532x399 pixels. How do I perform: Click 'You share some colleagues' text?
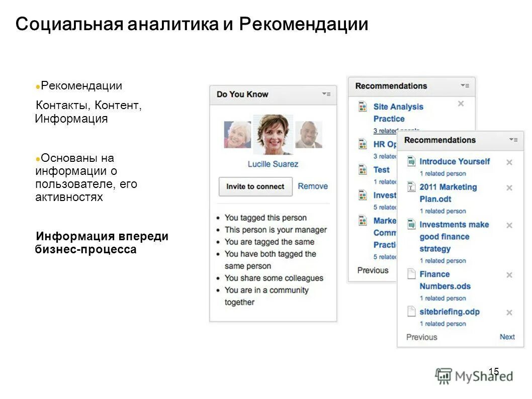click(x=274, y=278)
